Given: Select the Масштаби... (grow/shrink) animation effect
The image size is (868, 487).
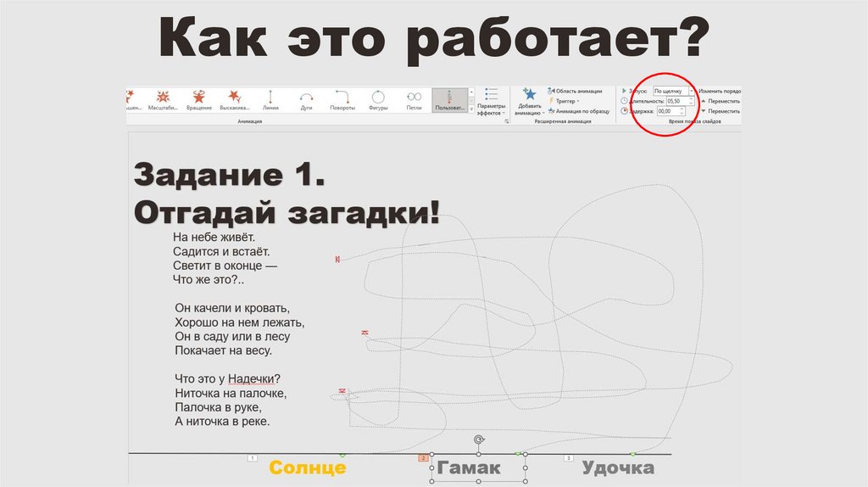Looking at the screenshot, I should [163, 101].
